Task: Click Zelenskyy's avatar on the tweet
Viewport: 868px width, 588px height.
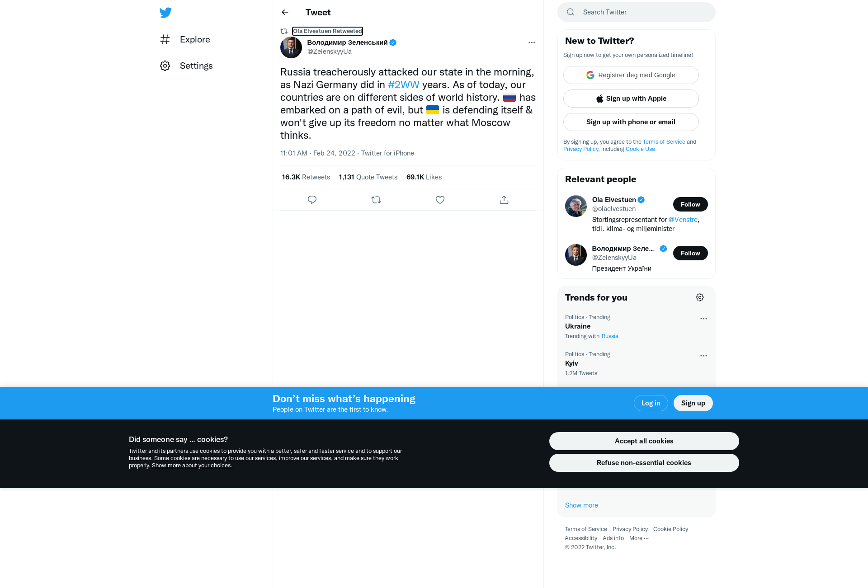Action: pos(291,47)
